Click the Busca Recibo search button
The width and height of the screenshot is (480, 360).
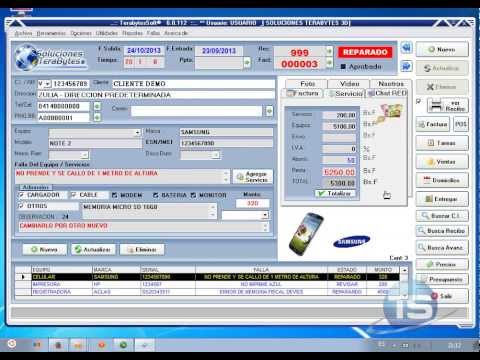(x=442, y=231)
